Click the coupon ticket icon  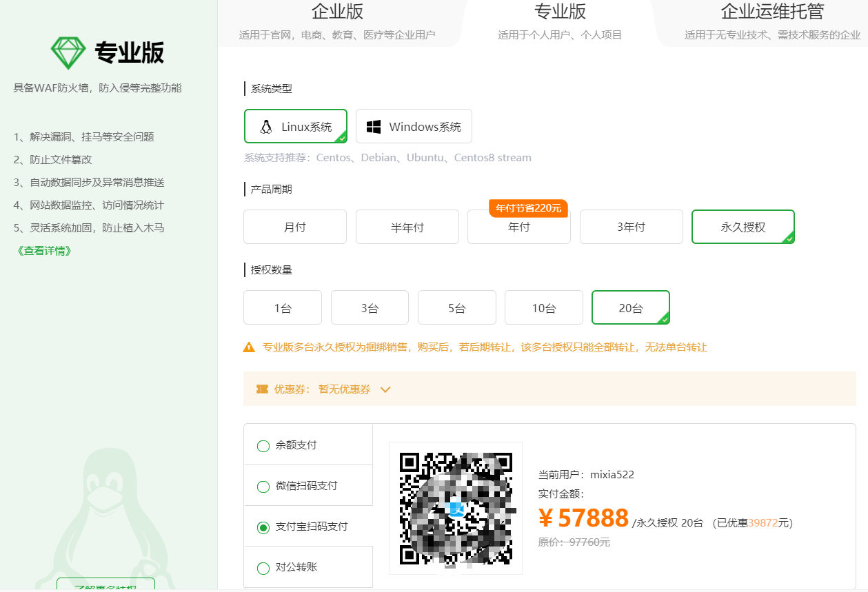pyautogui.click(x=261, y=389)
